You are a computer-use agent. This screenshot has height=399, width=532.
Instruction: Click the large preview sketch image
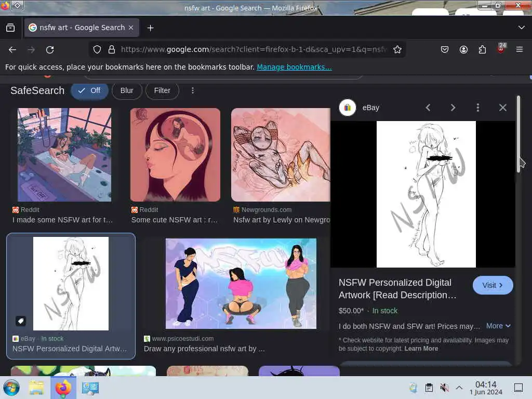(426, 194)
